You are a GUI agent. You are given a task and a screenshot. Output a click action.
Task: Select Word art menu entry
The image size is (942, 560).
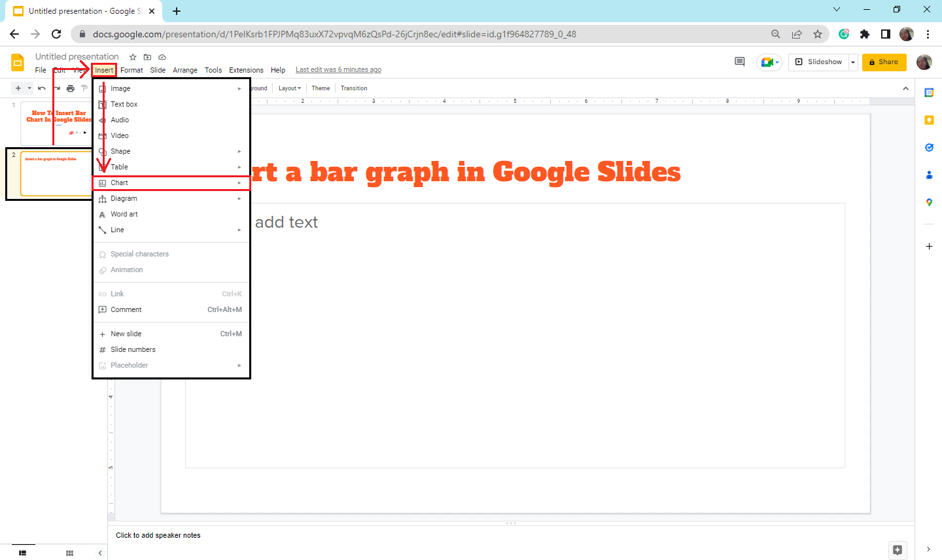[x=171, y=214]
